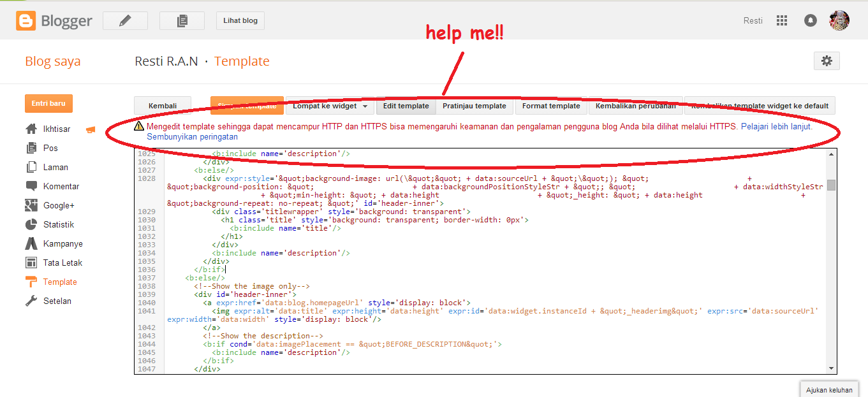
Task: Click Ikhtisar house icon in sidebar
Action: pyautogui.click(x=31, y=129)
